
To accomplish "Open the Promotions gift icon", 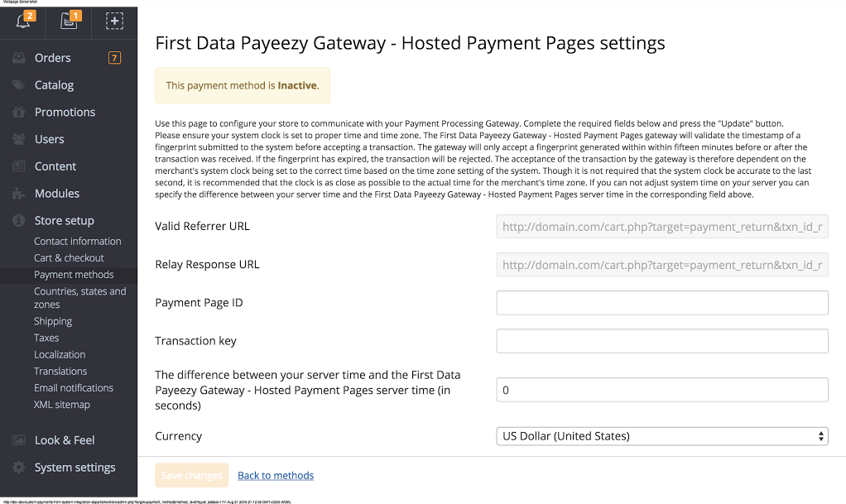I will 18,112.
